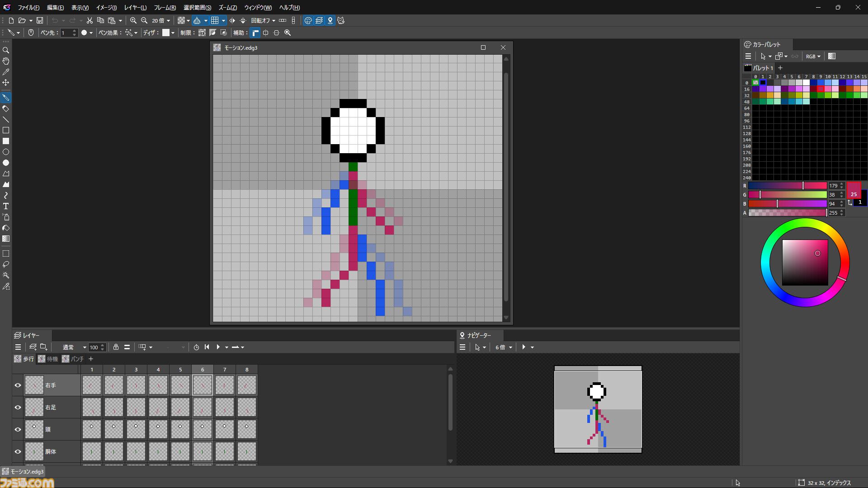Click the Zoom out magnifier icon
The height and width of the screenshot is (488, 868).
(144, 20)
